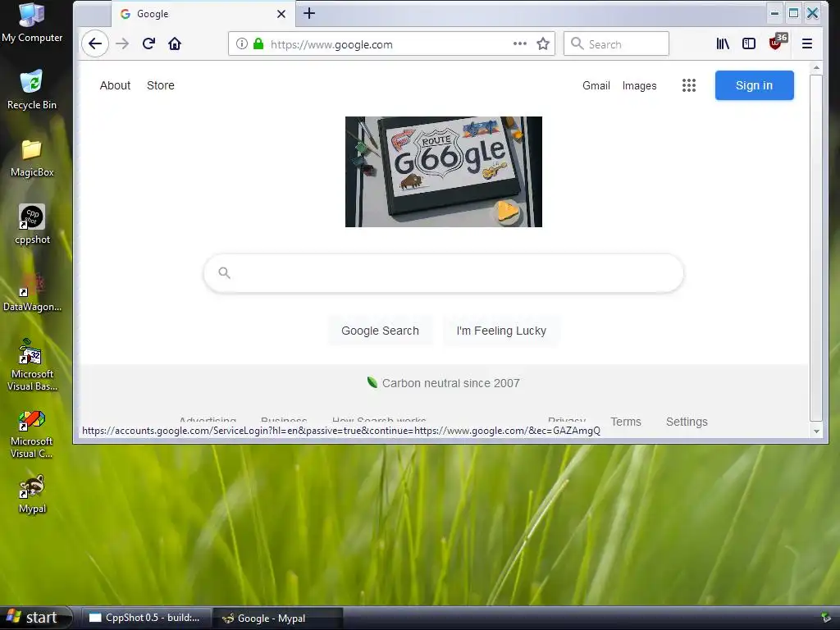Open the MagicBox folder
Screen dimensions: 840x630
(x=32, y=158)
